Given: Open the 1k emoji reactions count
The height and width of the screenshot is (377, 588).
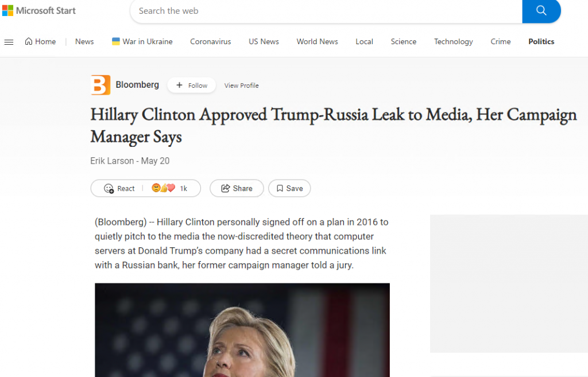Looking at the screenshot, I should point(169,188).
